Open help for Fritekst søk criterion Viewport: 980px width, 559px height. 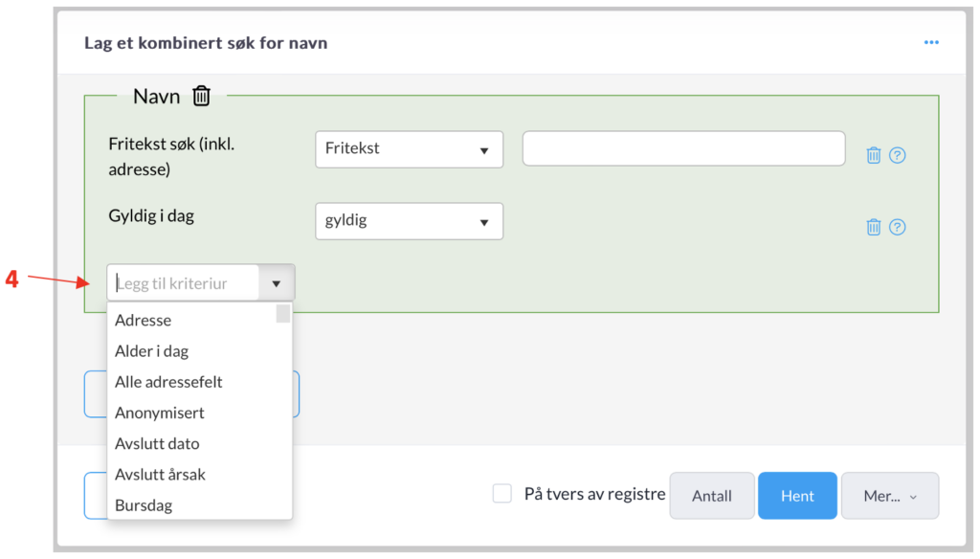tap(897, 155)
